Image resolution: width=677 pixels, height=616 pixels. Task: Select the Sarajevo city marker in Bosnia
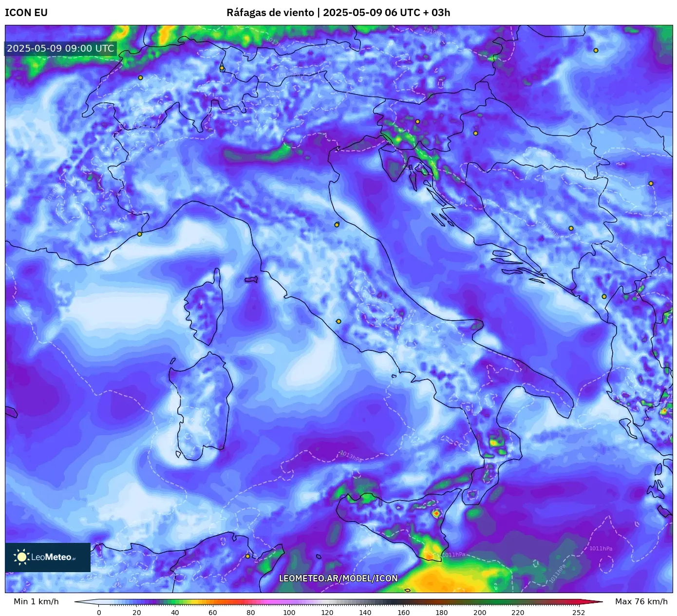tap(571, 228)
